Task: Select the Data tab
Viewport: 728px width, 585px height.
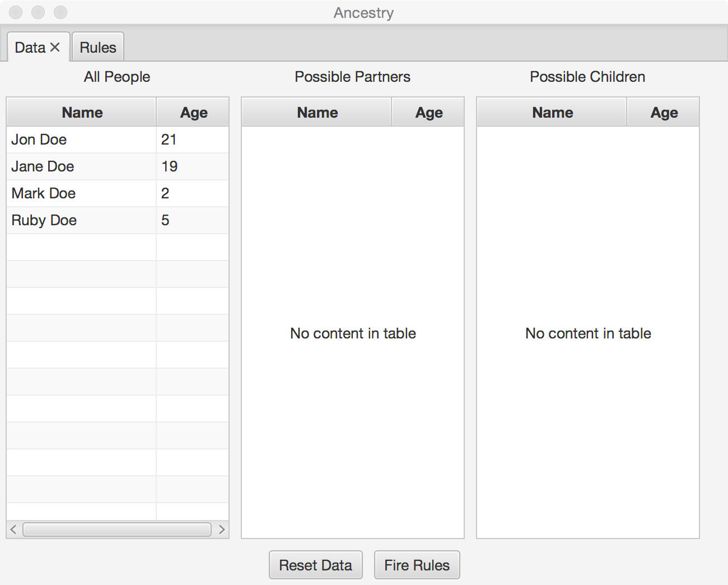Action: pos(30,48)
